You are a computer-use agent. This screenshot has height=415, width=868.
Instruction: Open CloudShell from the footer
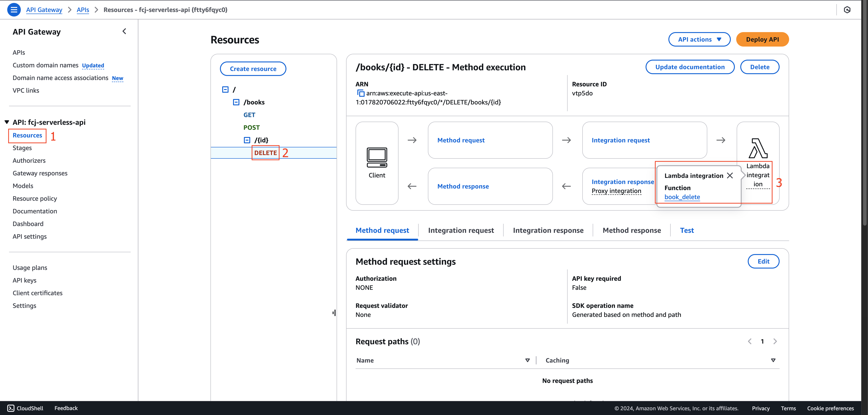coord(26,408)
